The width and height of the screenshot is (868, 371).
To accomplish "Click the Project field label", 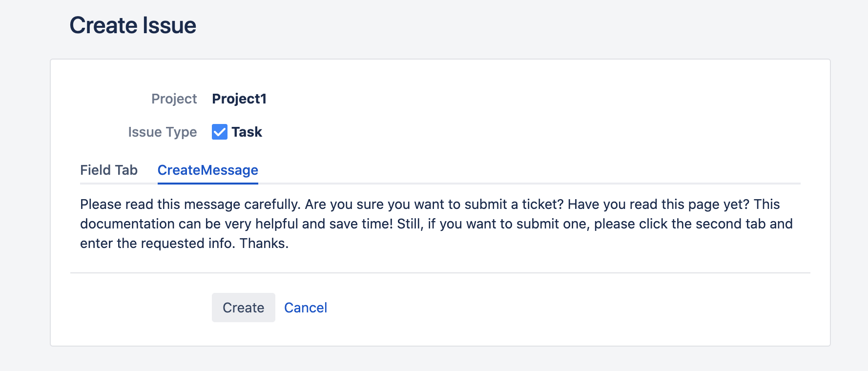I will click(x=174, y=99).
